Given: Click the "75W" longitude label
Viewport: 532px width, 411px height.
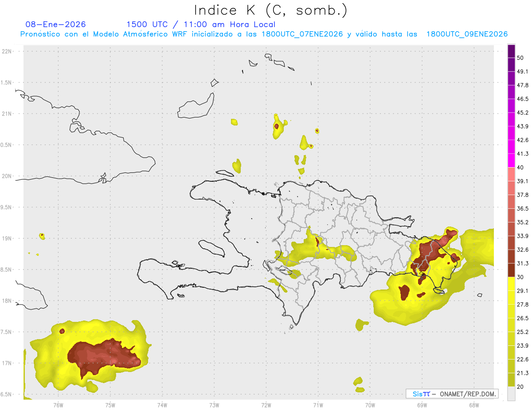Looking at the screenshot, I should pyautogui.click(x=110, y=405).
